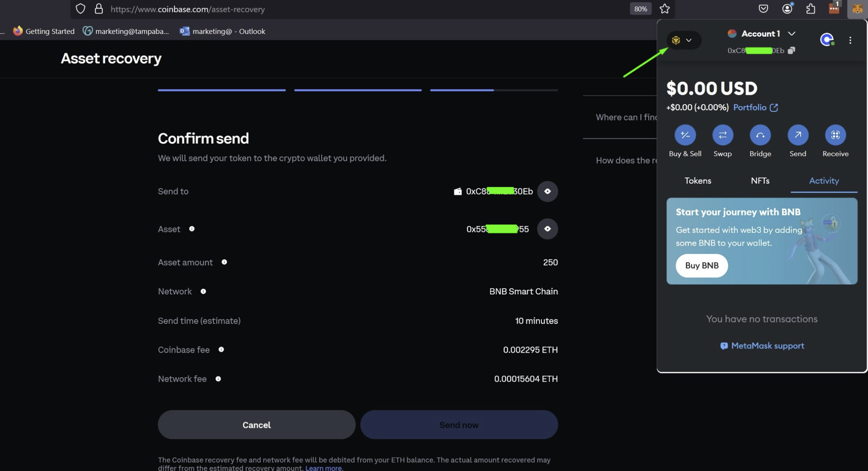Click the asset info tooltip icon

191,228
